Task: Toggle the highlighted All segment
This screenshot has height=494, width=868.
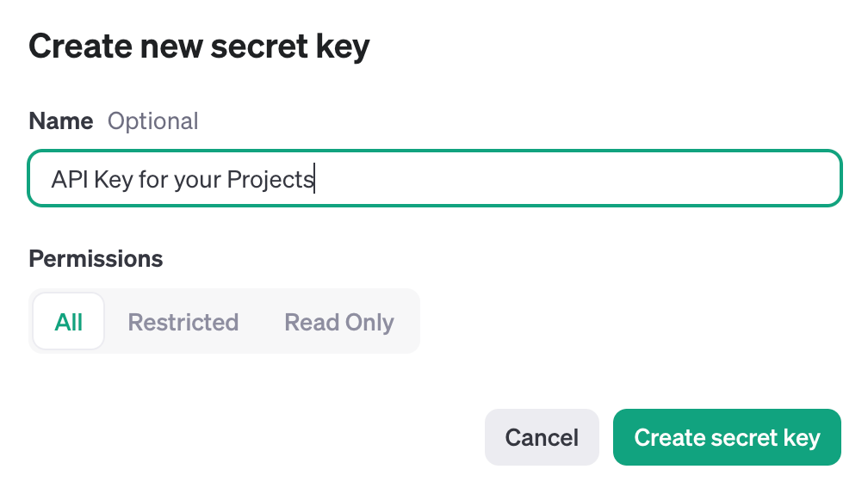Action: (x=69, y=322)
